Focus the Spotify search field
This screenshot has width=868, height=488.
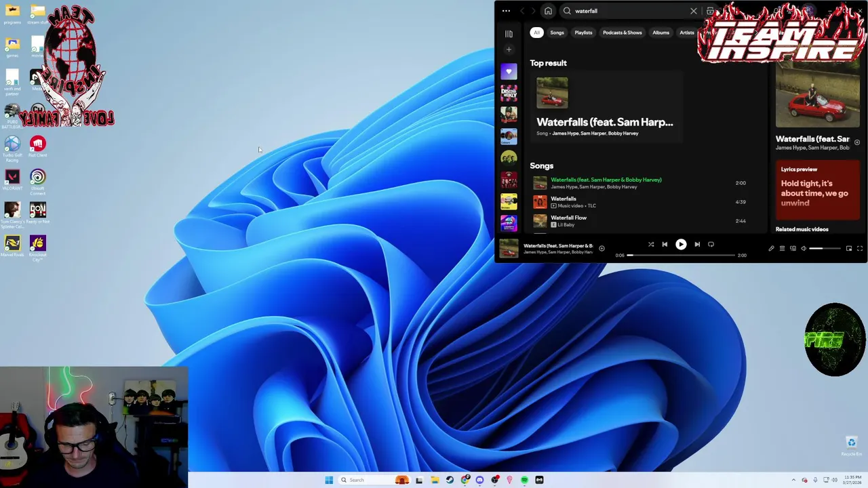631,11
